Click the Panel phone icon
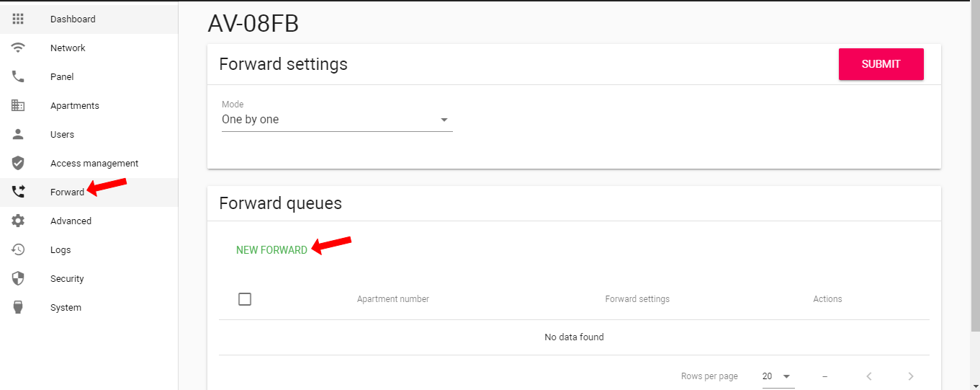 coord(19,76)
